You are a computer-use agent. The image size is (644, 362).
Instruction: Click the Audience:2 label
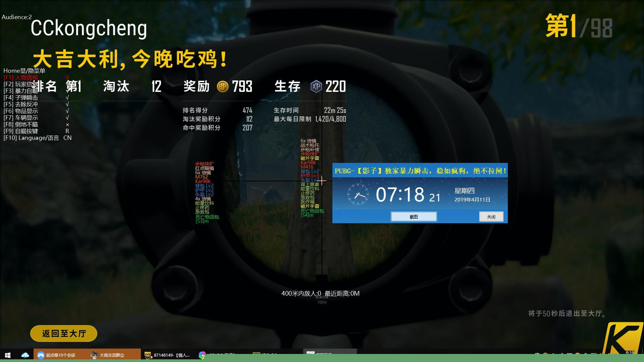pos(17,17)
